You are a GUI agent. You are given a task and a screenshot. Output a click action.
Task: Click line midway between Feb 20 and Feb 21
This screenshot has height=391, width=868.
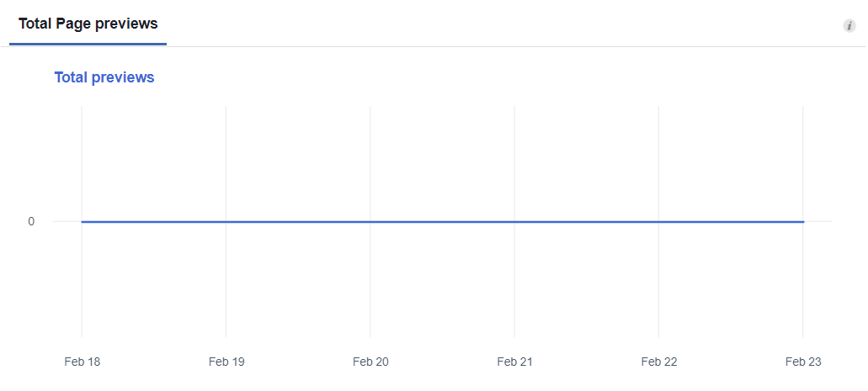(442, 222)
